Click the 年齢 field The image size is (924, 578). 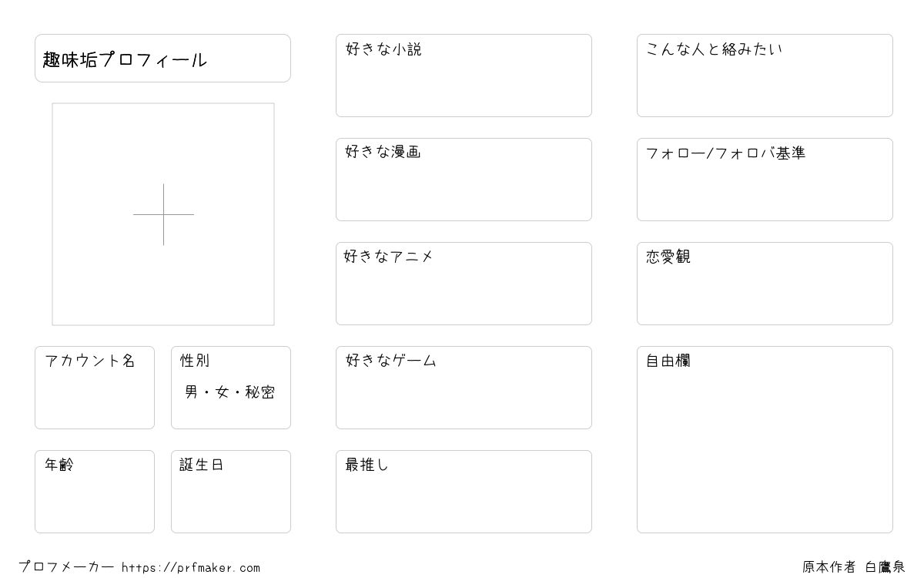[95, 492]
